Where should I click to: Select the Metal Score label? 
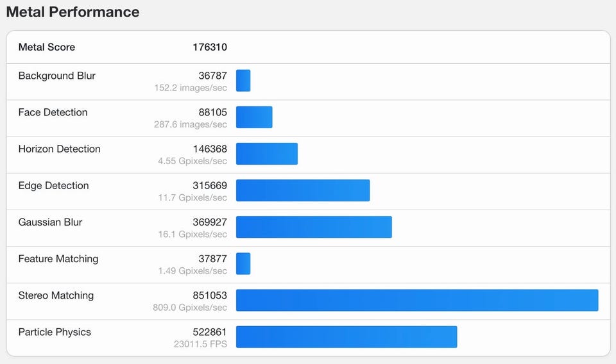[47, 47]
